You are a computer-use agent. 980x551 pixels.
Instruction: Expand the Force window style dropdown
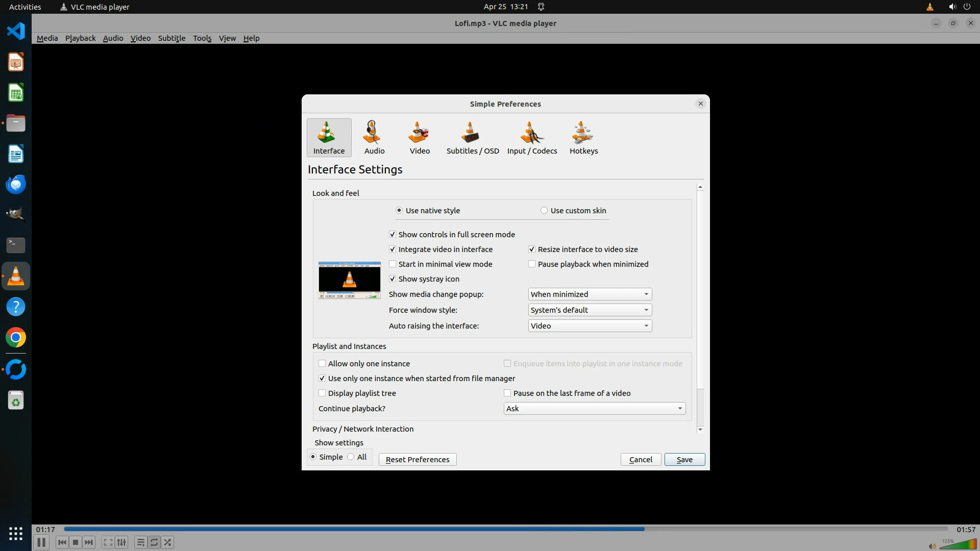(x=590, y=310)
